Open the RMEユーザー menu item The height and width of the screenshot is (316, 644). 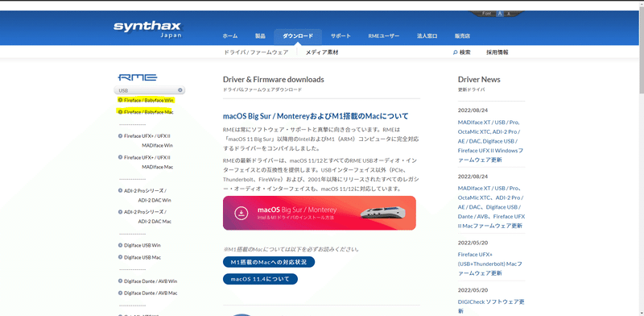pyautogui.click(x=384, y=36)
